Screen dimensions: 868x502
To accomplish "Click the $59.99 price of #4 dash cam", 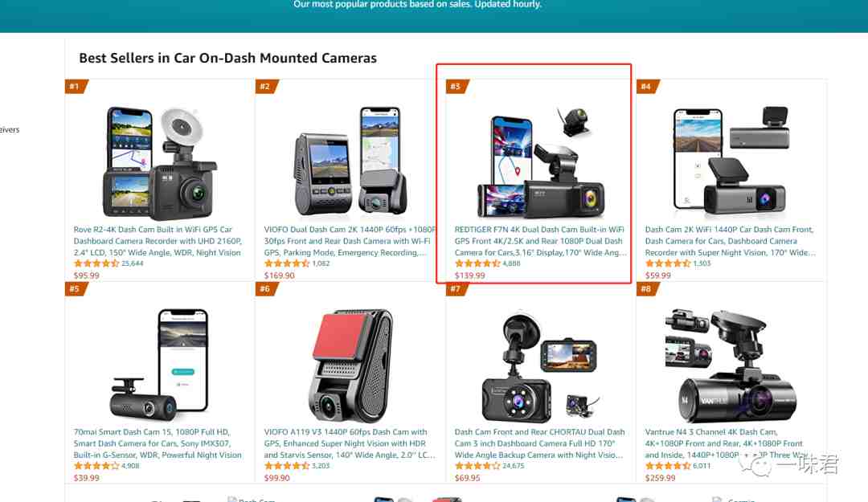I will pos(657,275).
